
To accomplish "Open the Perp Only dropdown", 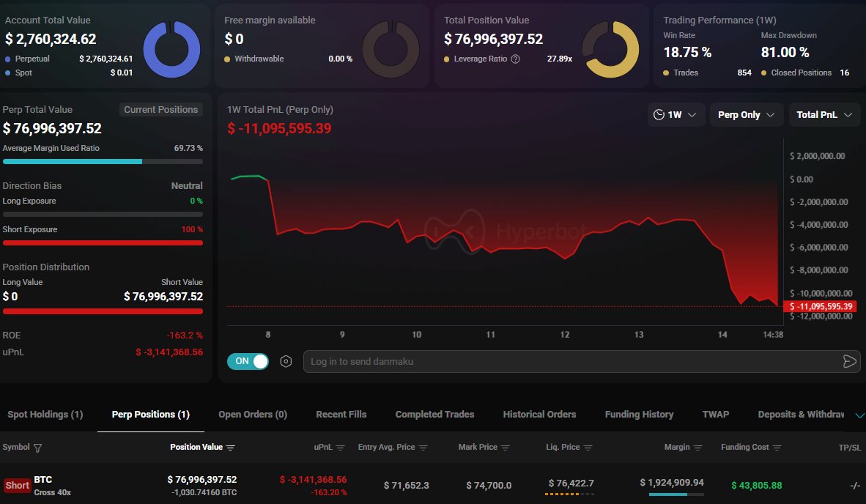I will click(746, 115).
